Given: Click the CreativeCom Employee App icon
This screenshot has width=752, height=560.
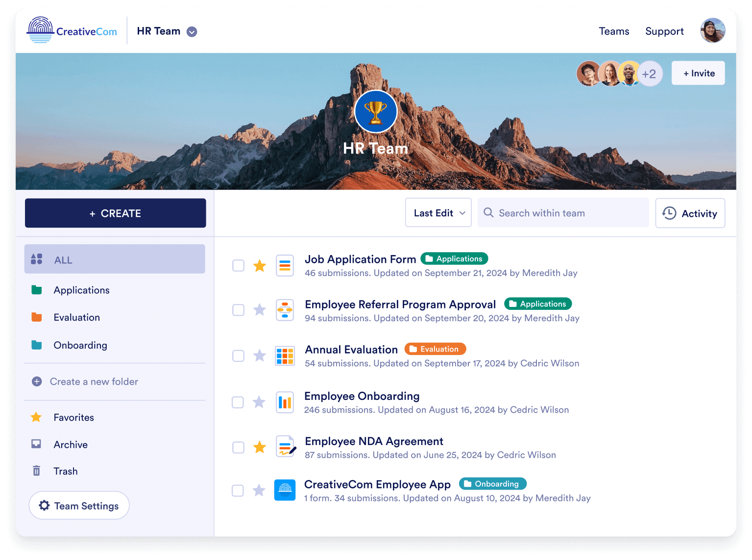Looking at the screenshot, I should [285, 490].
